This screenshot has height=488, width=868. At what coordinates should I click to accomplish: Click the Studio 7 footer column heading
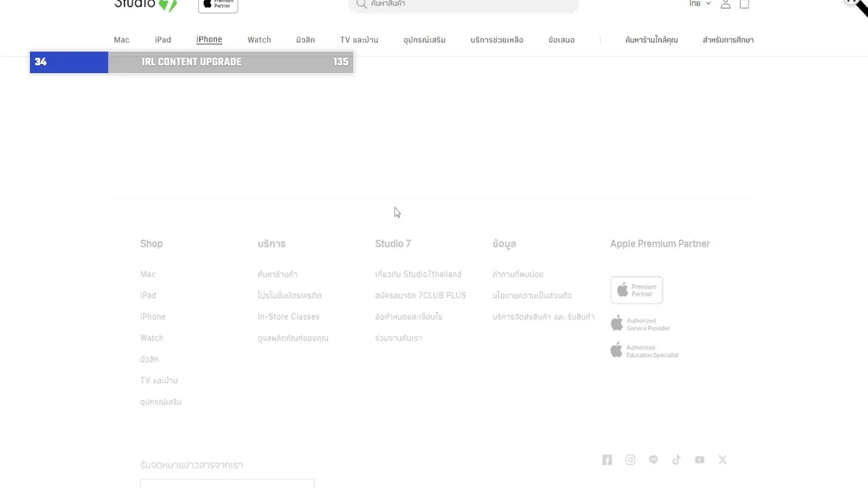point(393,243)
